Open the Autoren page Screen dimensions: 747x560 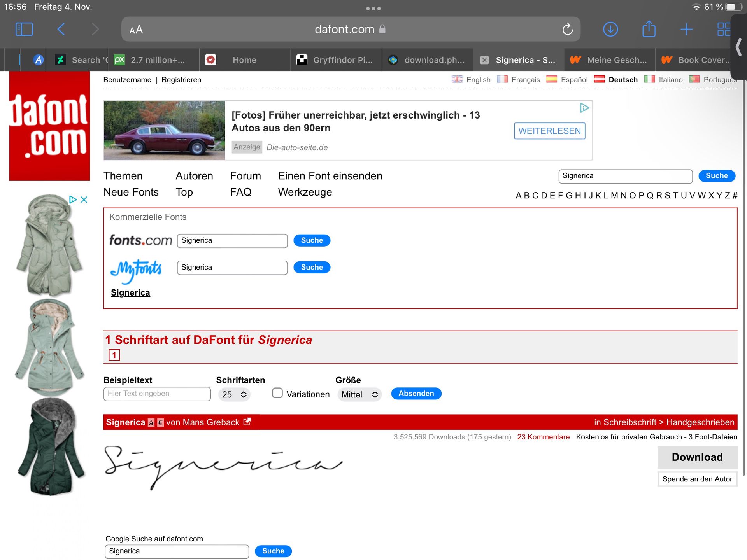(x=194, y=176)
